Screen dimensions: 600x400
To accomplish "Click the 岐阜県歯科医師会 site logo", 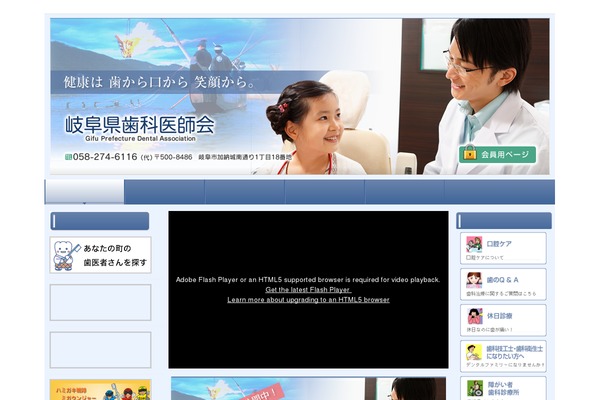I will 139,125.
